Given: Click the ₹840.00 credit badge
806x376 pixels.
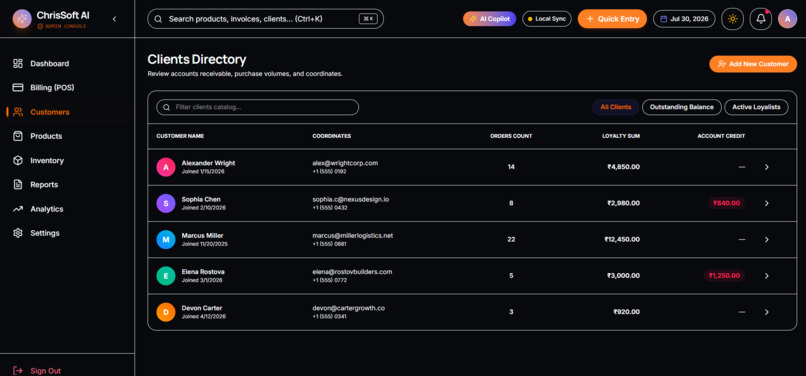Looking at the screenshot, I should [727, 203].
